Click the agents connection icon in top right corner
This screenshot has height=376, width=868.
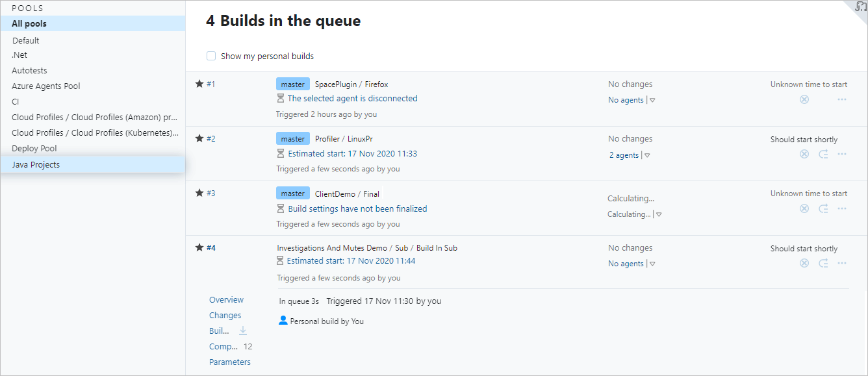(x=859, y=7)
